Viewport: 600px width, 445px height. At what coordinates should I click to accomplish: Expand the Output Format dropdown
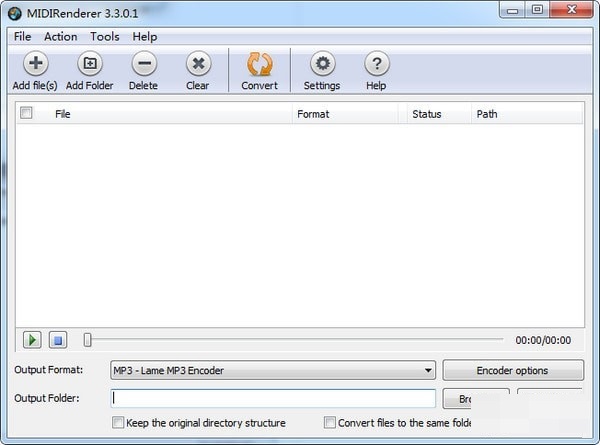click(x=428, y=371)
